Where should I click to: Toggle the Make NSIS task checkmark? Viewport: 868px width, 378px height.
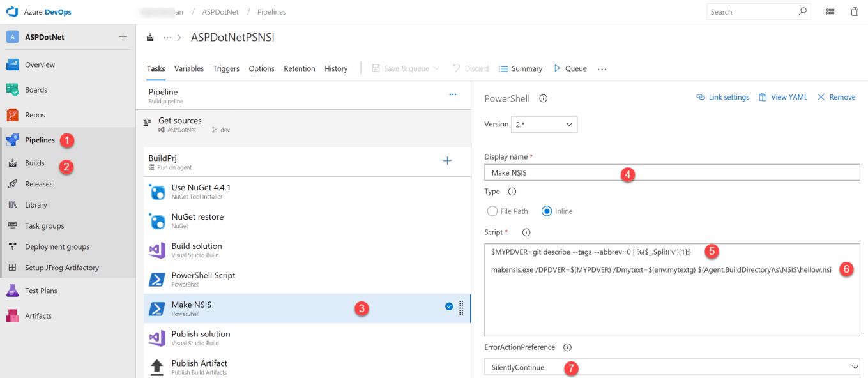pyautogui.click(x=449, y=306)
